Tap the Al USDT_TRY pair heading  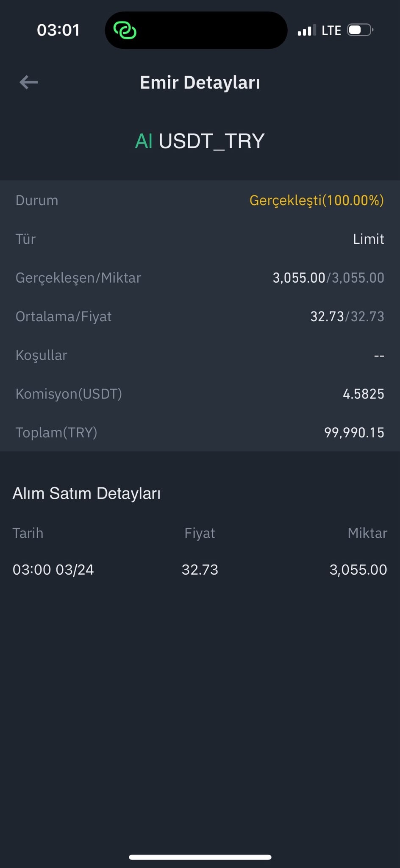click(200, 141)
